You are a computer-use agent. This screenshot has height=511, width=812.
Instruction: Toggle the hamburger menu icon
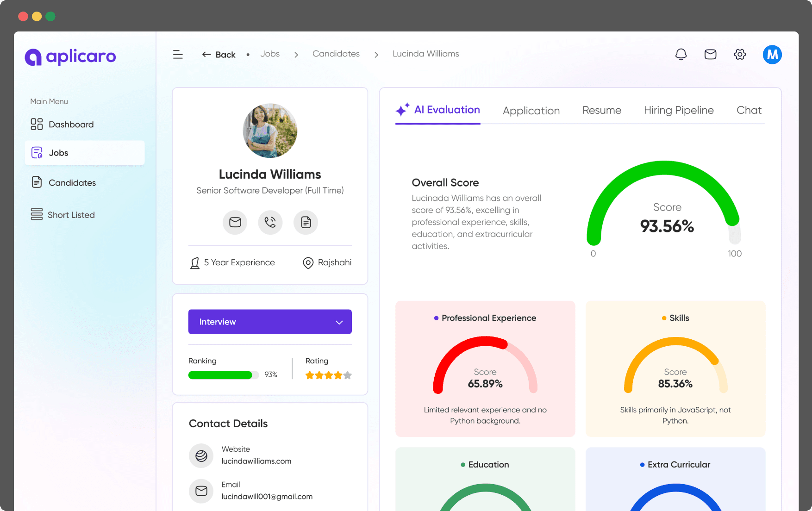[178, 55]
